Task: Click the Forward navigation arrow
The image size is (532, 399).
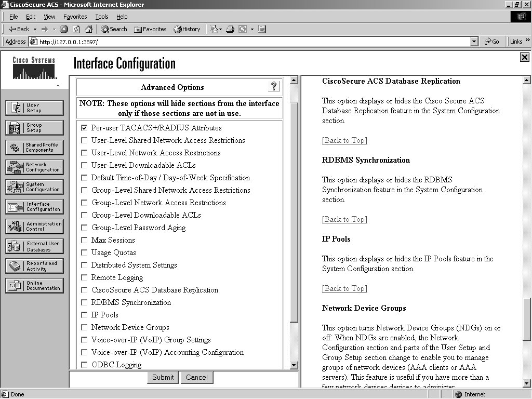Action: click(45, 29)
